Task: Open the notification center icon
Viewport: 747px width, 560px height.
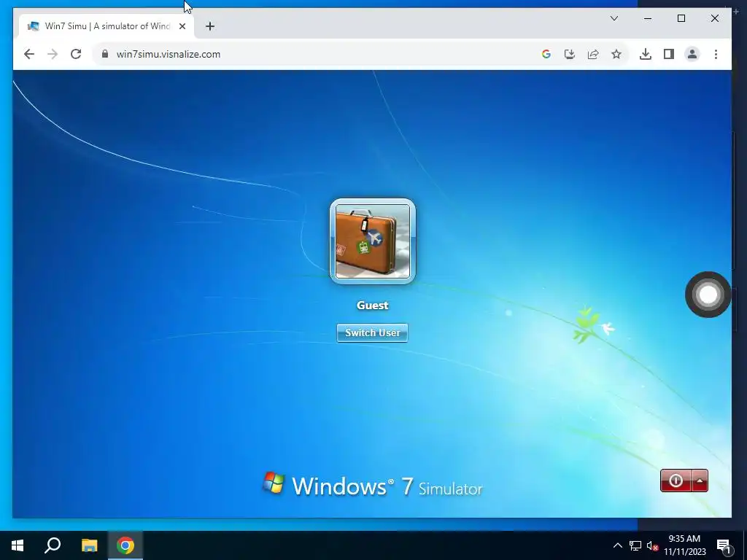Action: [724, 547]
